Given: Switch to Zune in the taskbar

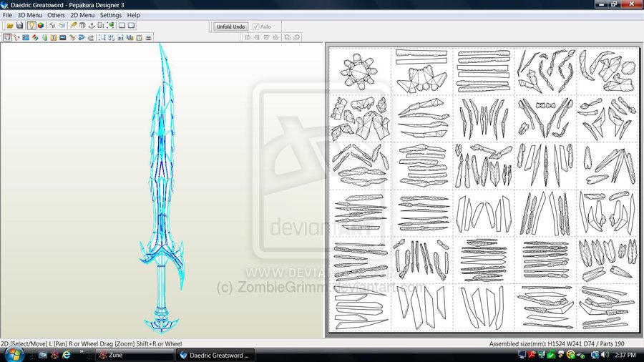Looking at the screenshot, I should pyautogui.click(x=135, y=355).
